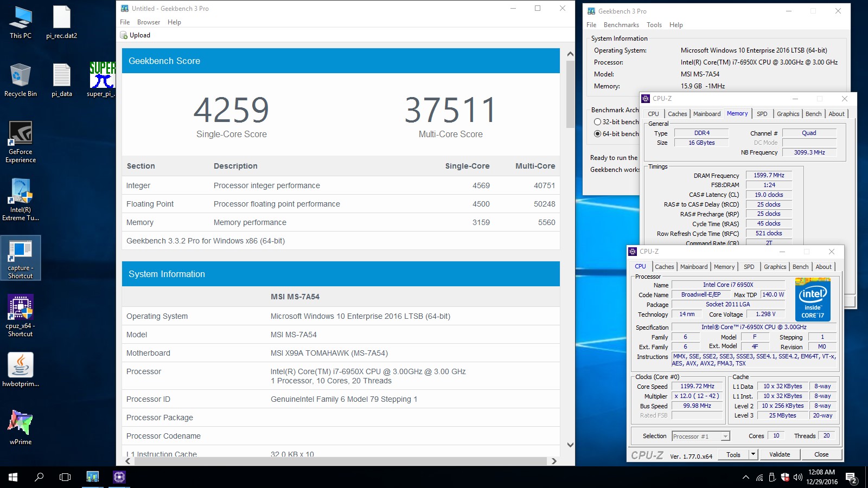Switch to Graphics tab in front CPU-Z
The width and height of the screenshot is (868, 488).
click(x=775, y=267)
